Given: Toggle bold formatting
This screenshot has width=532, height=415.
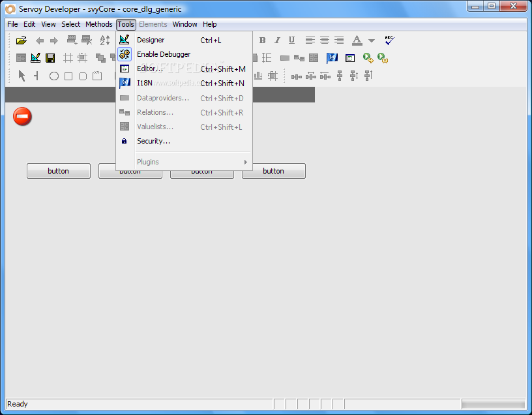Looking at the screenshot, I should [262, 40].
